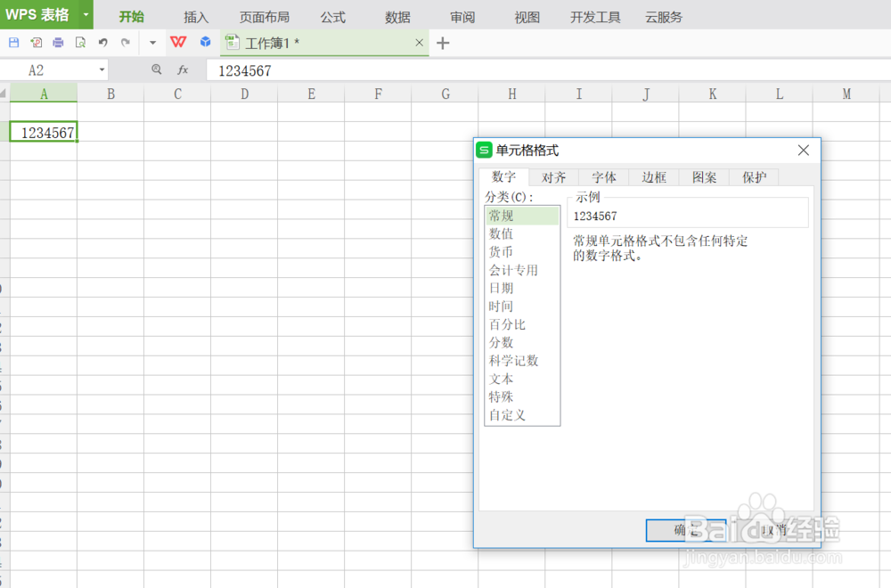Expand the WPS 表格 application menu arrow
Screen dimensions: 891x588
coord(86,14)
